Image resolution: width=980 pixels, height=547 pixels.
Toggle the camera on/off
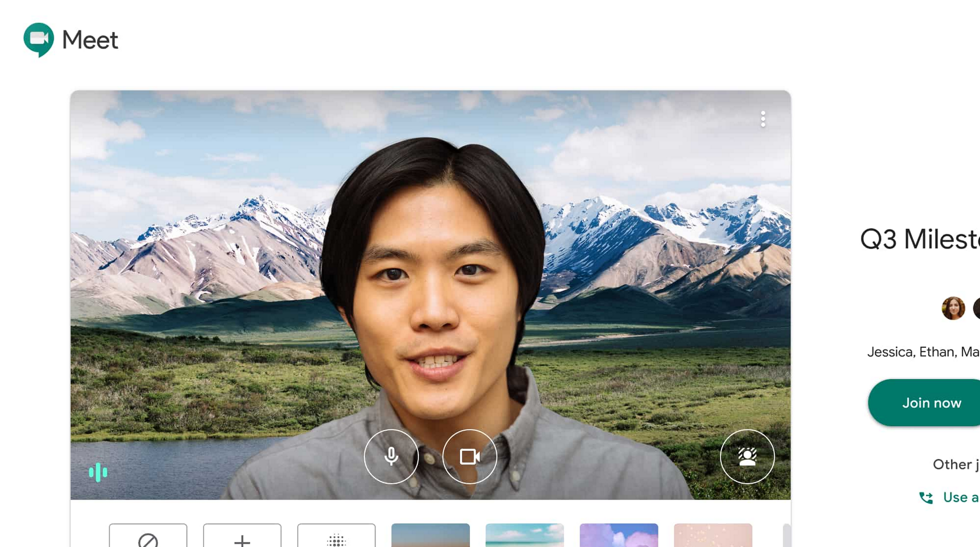tap(469, 456)
